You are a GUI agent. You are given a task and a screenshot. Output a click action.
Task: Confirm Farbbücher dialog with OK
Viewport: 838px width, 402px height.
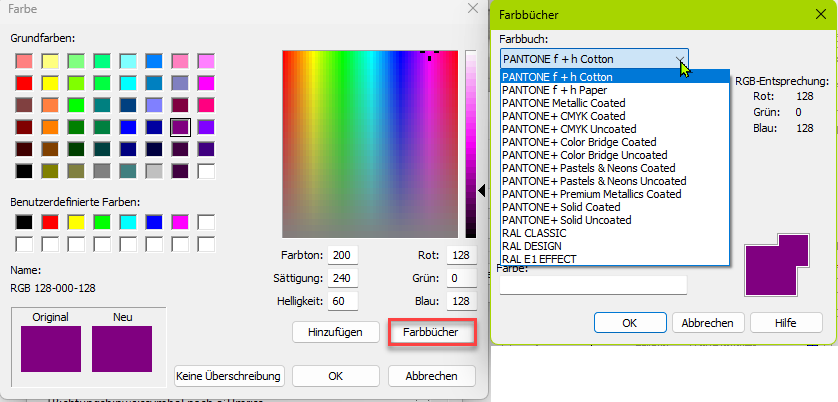[x=629, y=323]
